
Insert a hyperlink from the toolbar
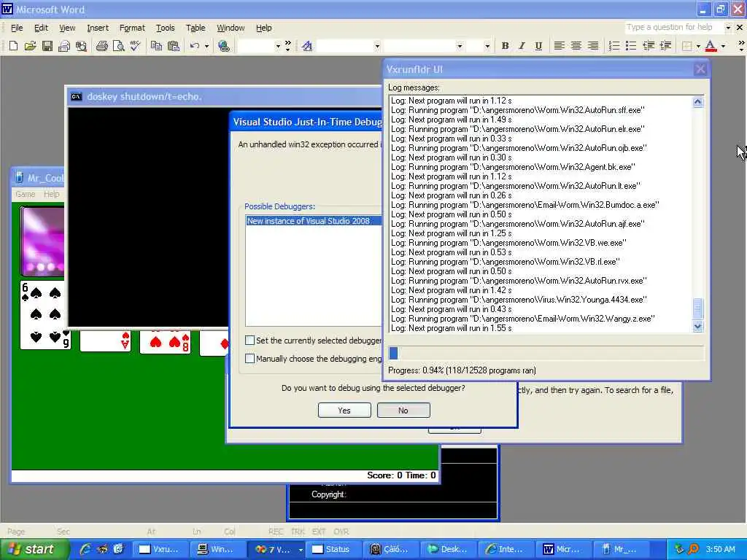click(223, 46)
